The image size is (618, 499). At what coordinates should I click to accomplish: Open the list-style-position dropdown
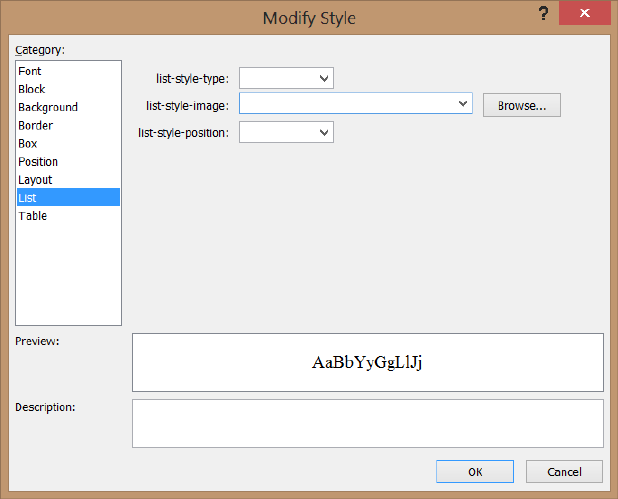(286, 132)
